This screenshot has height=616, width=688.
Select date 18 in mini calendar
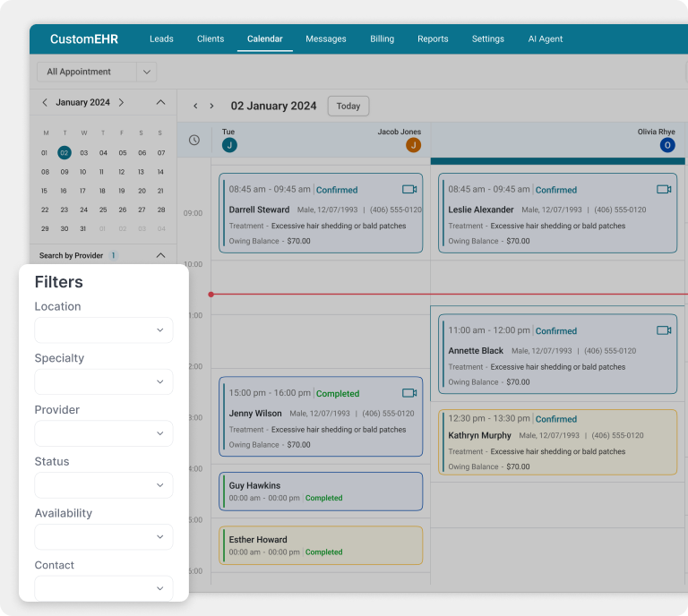(102, 191)
